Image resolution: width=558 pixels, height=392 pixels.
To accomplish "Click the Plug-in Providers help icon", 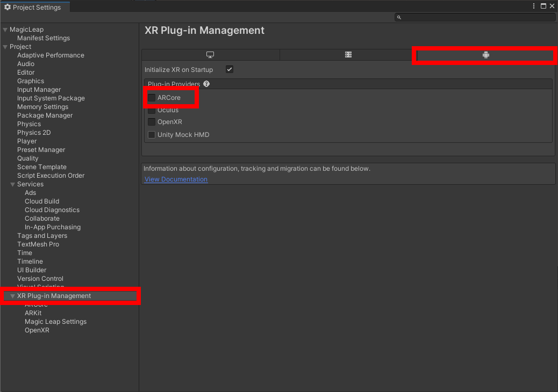I will [206, 84].
